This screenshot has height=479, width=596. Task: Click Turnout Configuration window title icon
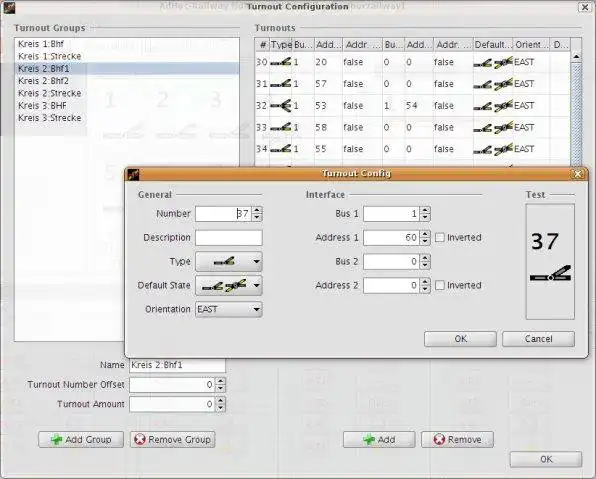click(8, 7)
